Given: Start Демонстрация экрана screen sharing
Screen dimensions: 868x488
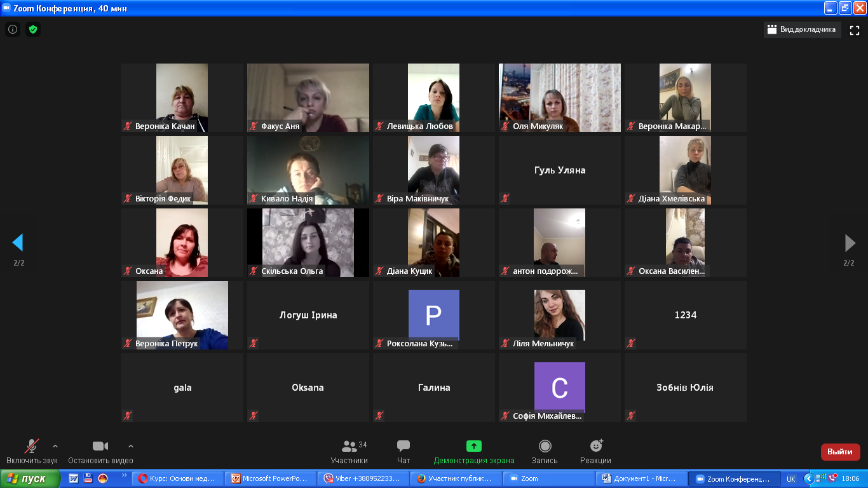Looking at the screenshot, I should click(474, 451).
